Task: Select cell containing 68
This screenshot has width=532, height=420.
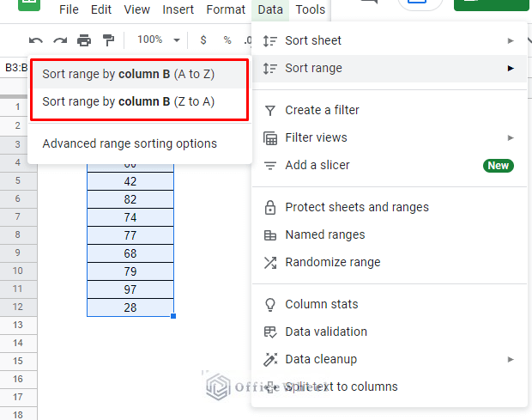Action: [x=130, y=253]
